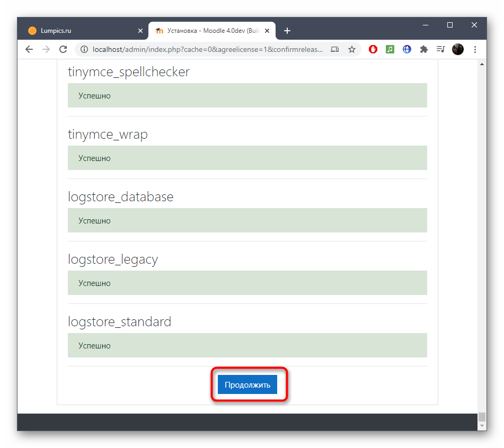
Task: Open a new browser tab
Action: pos(287,31)
